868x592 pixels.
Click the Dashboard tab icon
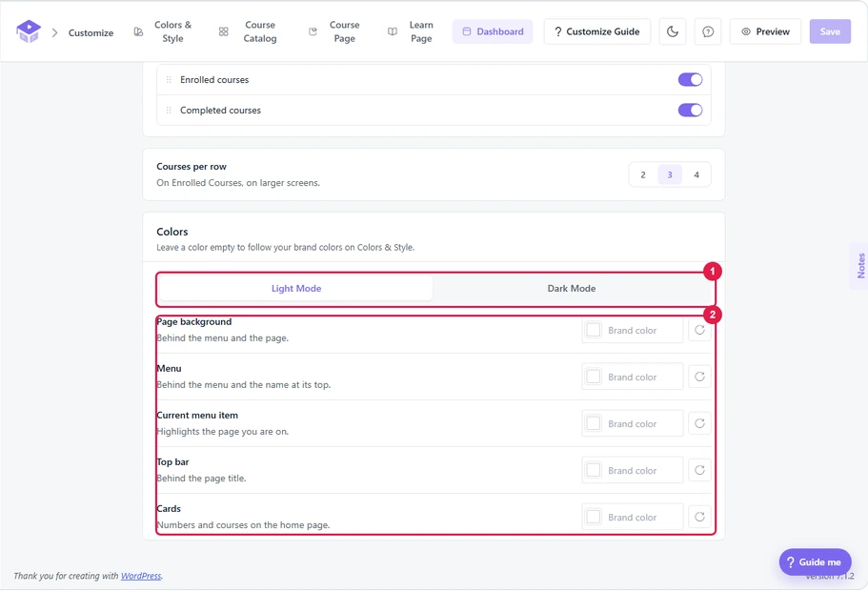[x=467, y=31]
